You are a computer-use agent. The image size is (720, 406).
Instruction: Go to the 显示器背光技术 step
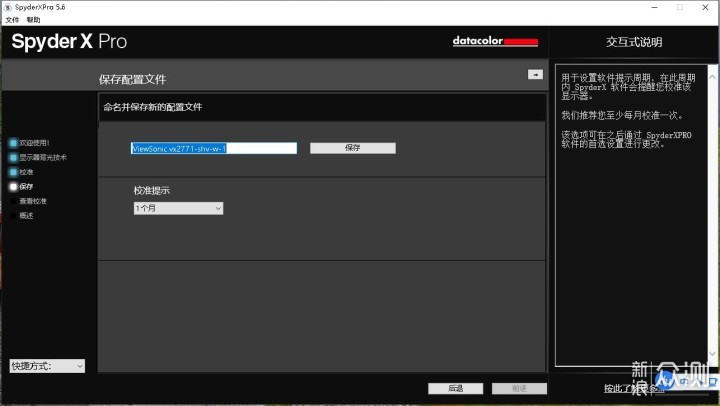[38, 158]
